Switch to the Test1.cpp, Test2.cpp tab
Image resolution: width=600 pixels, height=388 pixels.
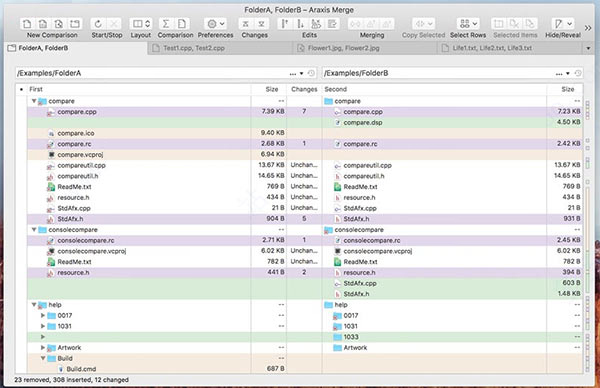pos(220,48)
